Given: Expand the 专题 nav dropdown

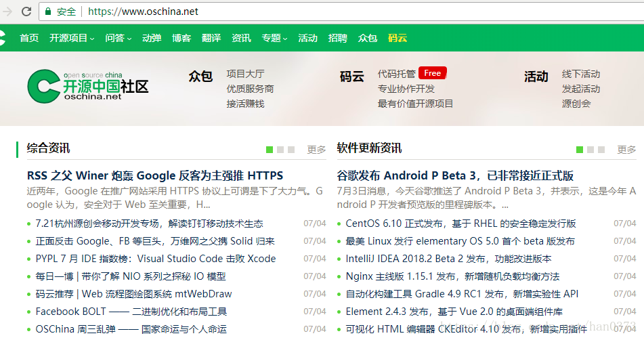Looking at the screenshot, I should (x=274, y=38).
